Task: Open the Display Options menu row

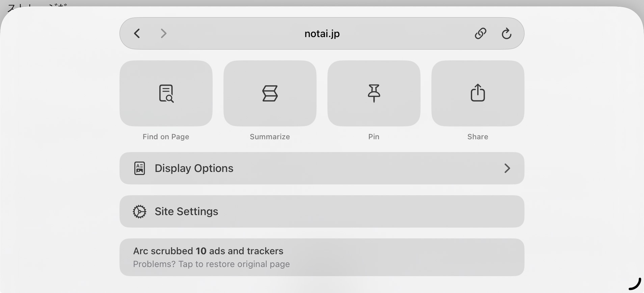Action: pos(322,168)
